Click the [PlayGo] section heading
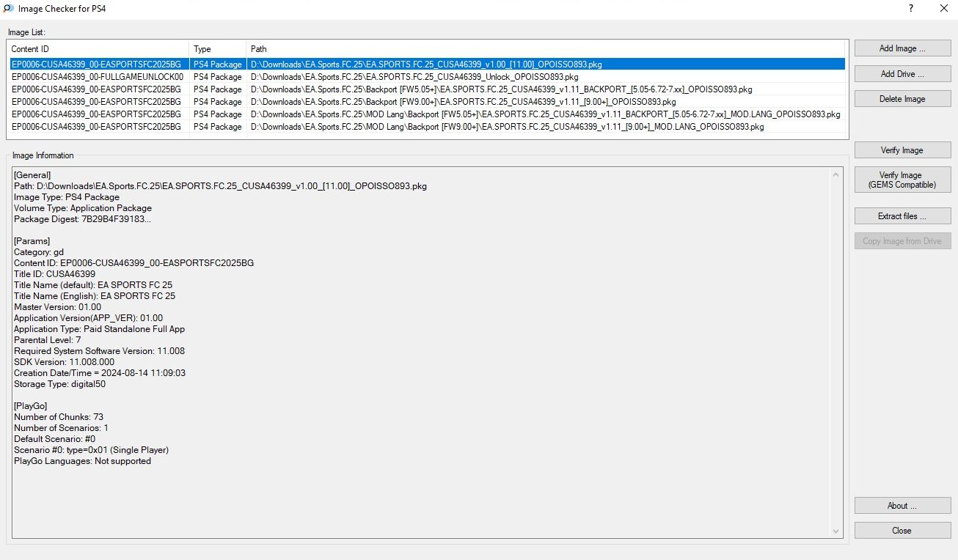Screen dimensions: 958x560 tap(32, 406)
